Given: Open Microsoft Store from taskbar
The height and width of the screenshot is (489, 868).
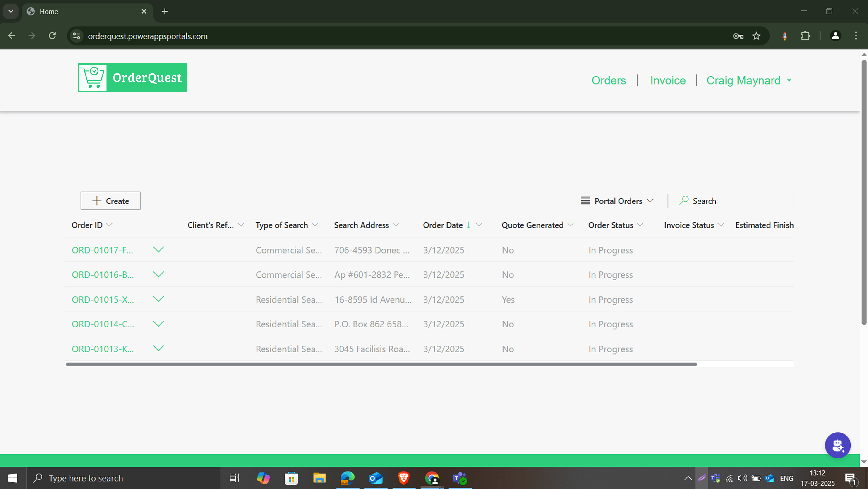Looking at the screenshot, I should coord(291,478).
